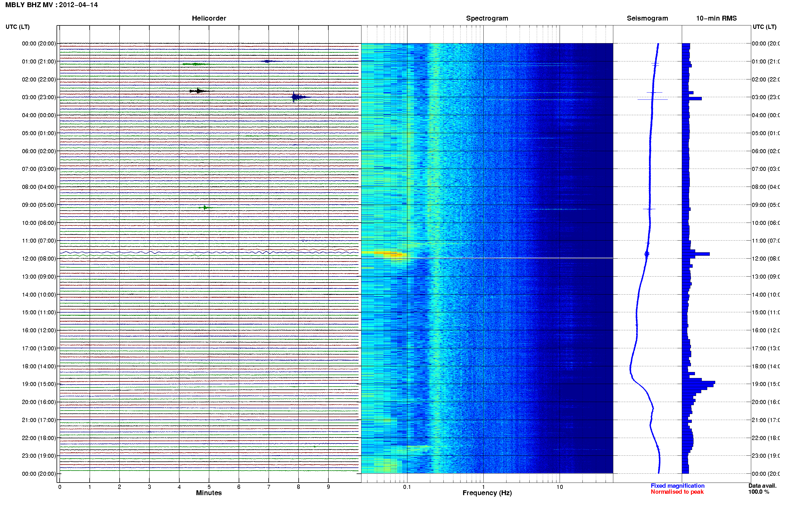Click the left '23:00 (19:00)' time label
Screen dimensions: 812x508
39,456
